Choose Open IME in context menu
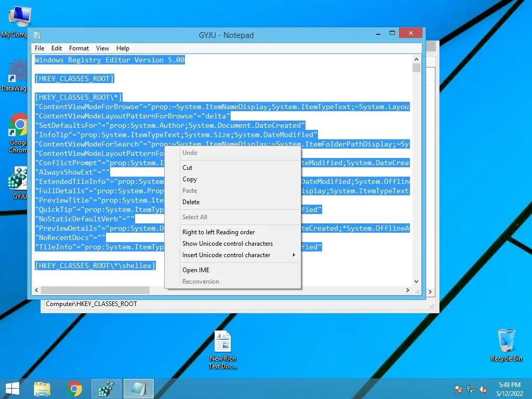532x399 pixels. [x=233, y=270]
